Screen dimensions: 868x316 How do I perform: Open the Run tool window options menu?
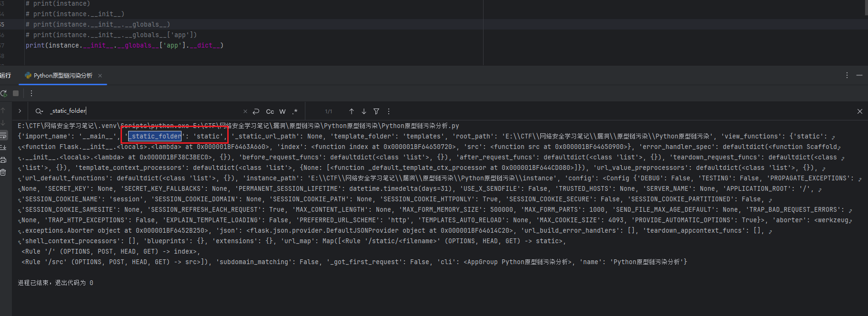847,75
